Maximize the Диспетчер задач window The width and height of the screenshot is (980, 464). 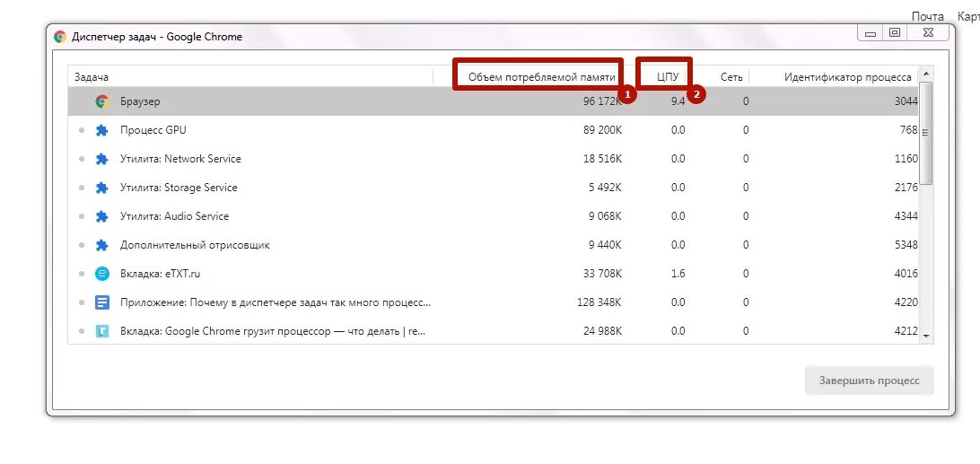pyautogui.click(x=895, y=32)
